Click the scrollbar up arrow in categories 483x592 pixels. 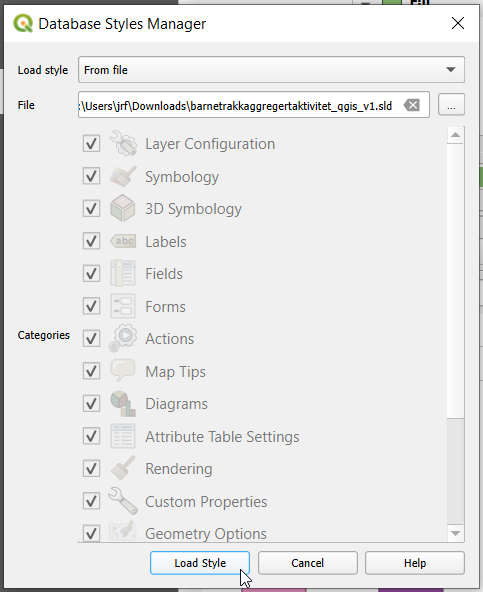455,135
